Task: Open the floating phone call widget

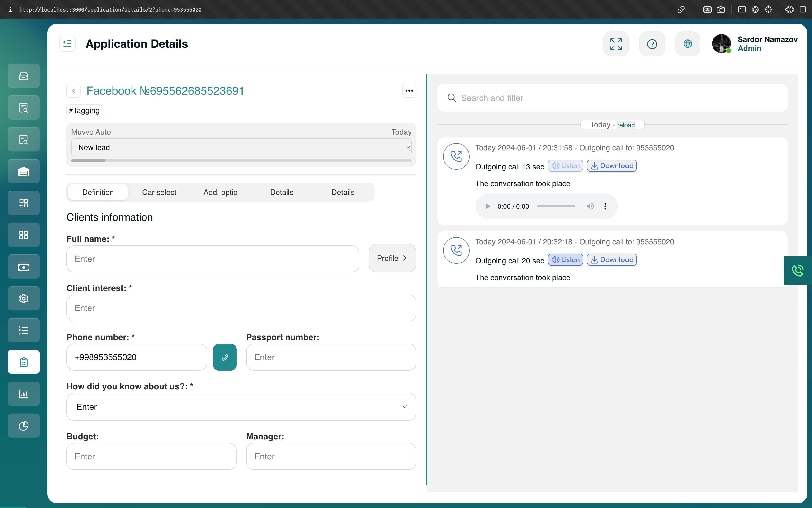Action: (x=797, y=270)
